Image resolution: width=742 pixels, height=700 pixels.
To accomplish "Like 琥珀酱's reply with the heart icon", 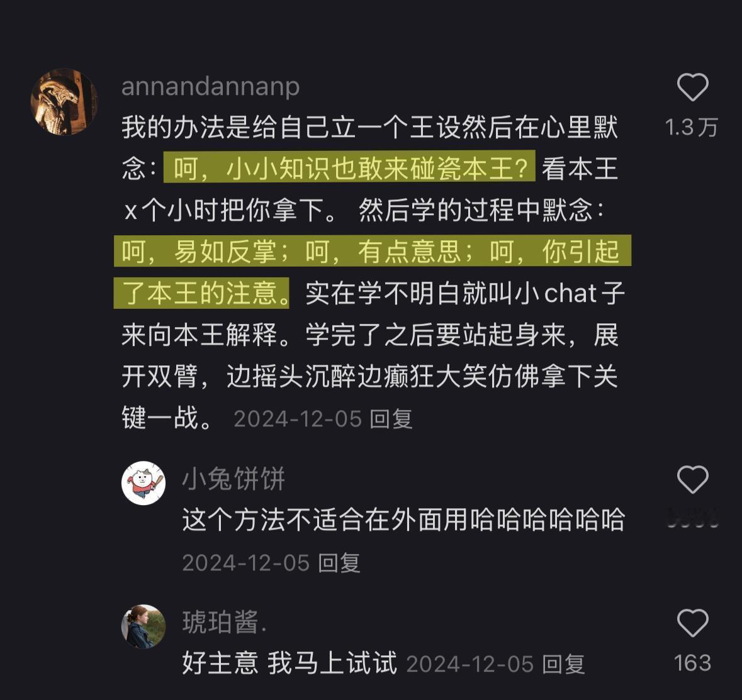I will click(692, 623).
